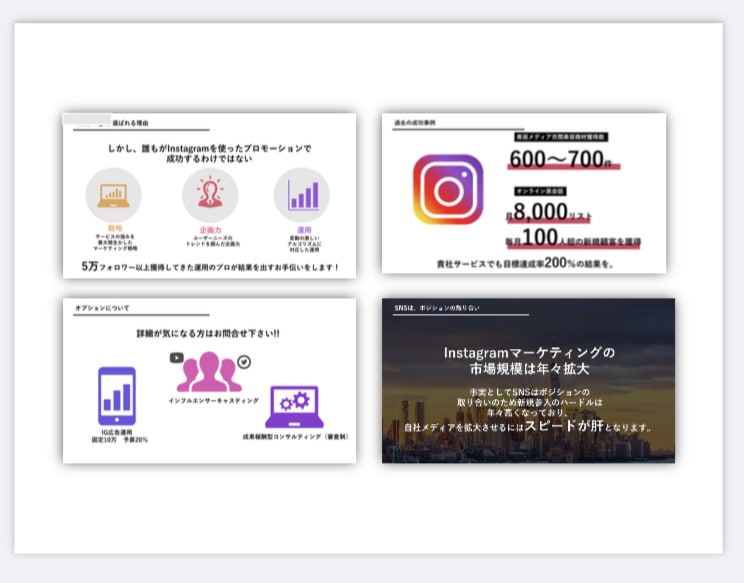Click the 600〜700 figure text
This screenshot has height=583, width=744.
[x=560, y=159]
